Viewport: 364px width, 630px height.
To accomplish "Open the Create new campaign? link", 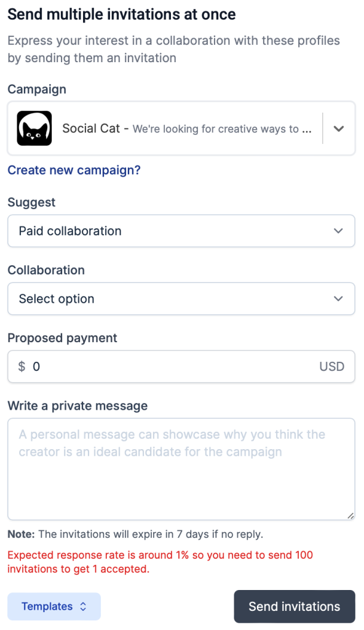I will (x=74, y=170).
